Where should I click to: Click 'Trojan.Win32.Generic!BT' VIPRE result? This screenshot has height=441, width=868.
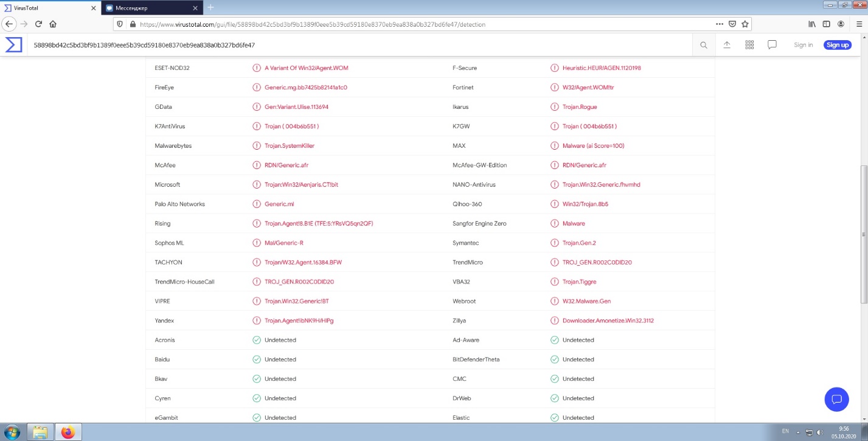(297, 301)
